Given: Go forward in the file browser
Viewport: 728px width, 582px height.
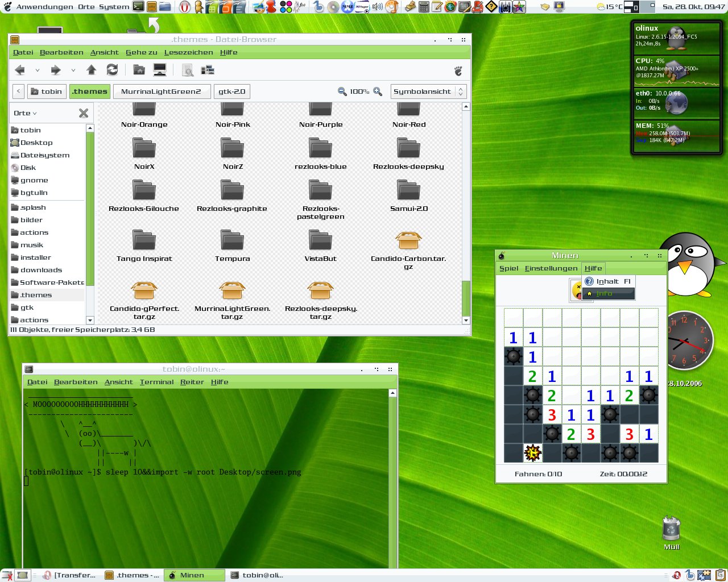Looking at the screenshot, I should [56, 70].
